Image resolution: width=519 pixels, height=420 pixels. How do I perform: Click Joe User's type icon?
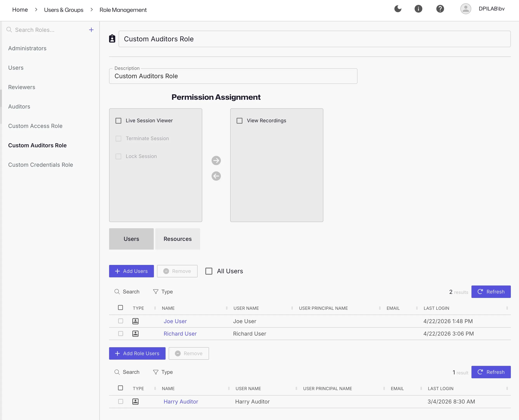click(x=135, y=321)
